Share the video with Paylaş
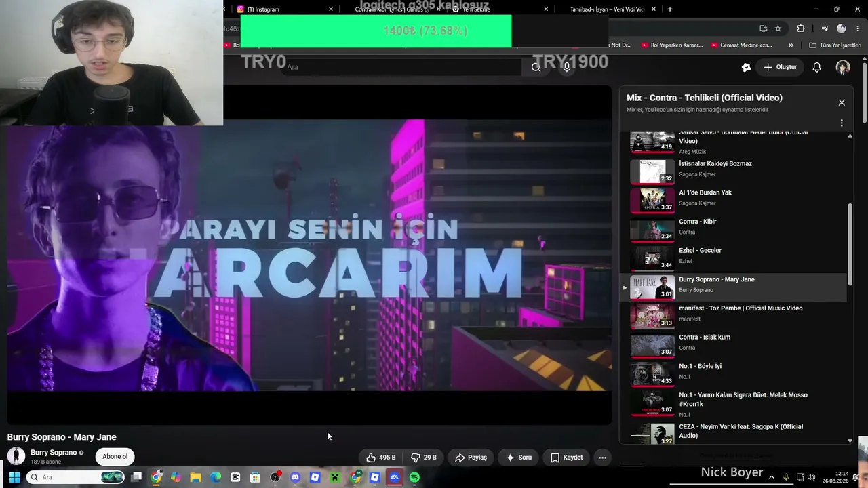The height and width of the screenshot is (488, 868). tap(471, 457)
